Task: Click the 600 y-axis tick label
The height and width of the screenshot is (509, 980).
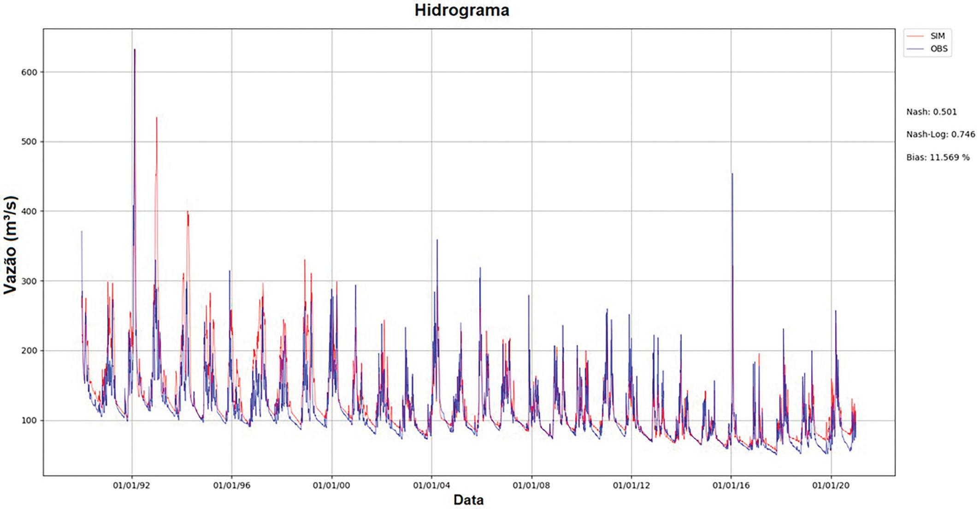Action: (29, 72)
